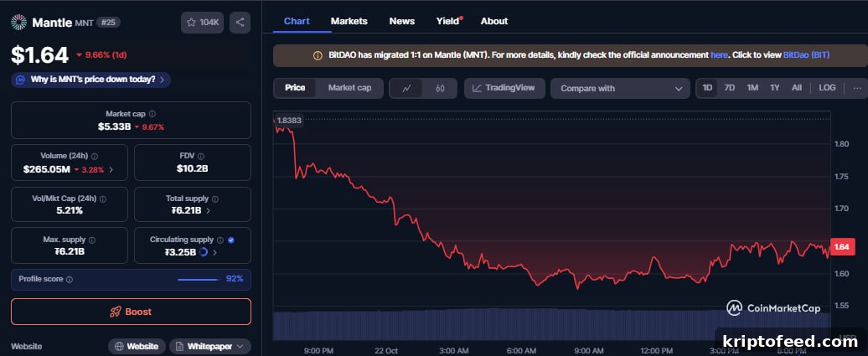Open the Compare with dropdown
Screen dimensions: 868x356
click(x=620, y=89)
